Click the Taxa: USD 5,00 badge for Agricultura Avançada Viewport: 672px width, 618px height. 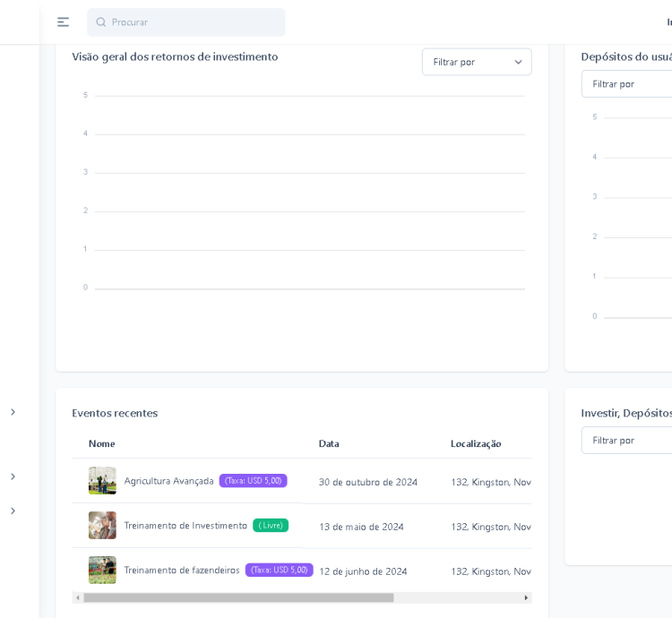click(x=254, y=481)
